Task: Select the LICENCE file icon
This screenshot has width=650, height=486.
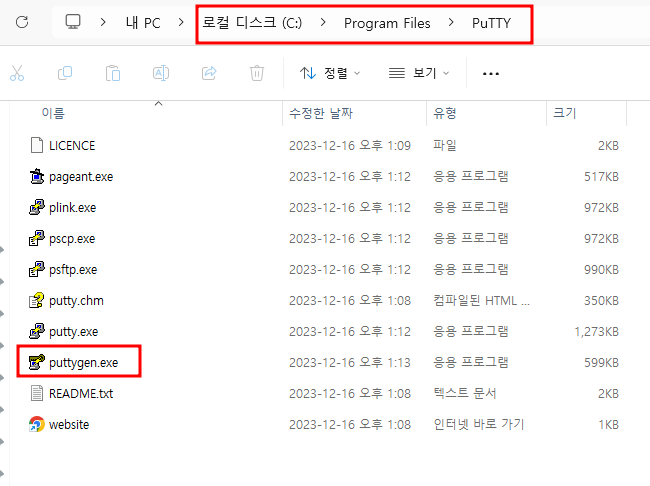Action: (37, 146)
